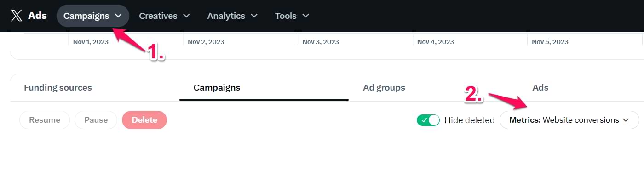Open the Analytics menu
This screenshot has width=644, height=182.
(231, 16)
